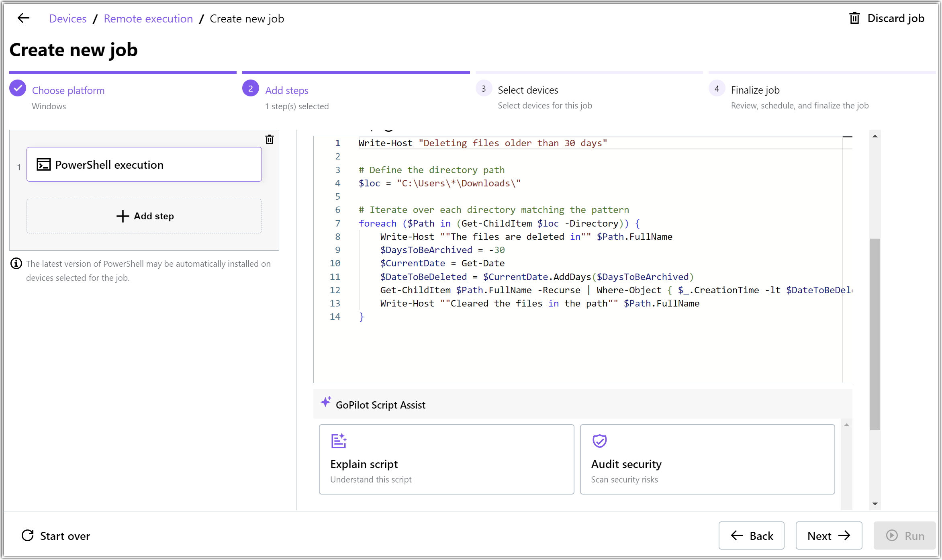Click the GoPilot sparkle icon
This screenshot has width=942, height=560.
coord(326,402)
